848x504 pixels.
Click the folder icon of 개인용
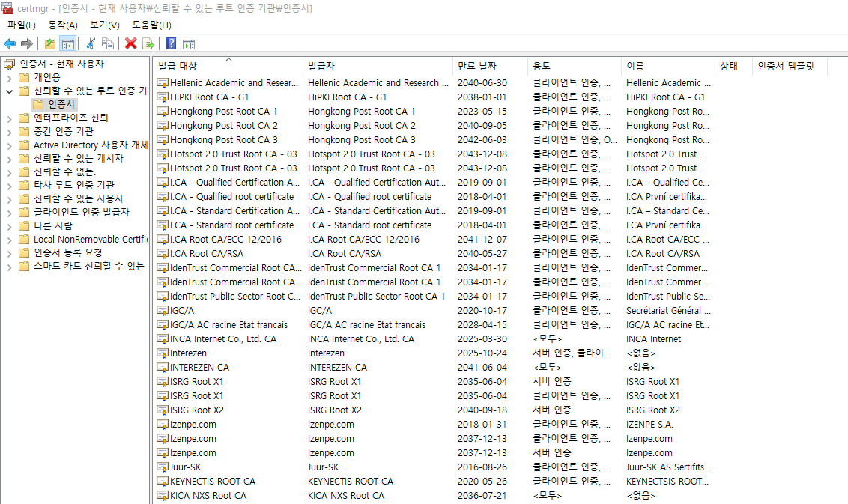click(24, 77)
